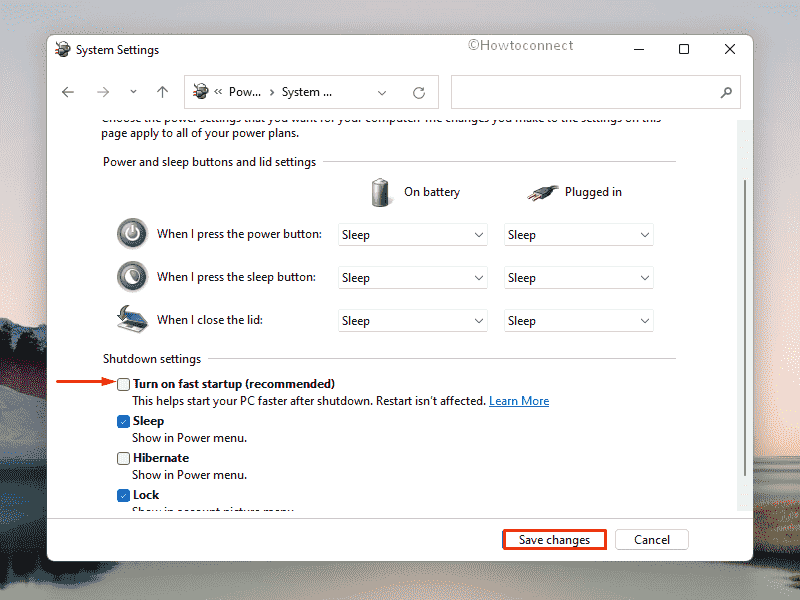The width and height of the screenshot is (800, 600).
Task: Click the System Settings title bar icon
Action: click(x=63, y=49)
